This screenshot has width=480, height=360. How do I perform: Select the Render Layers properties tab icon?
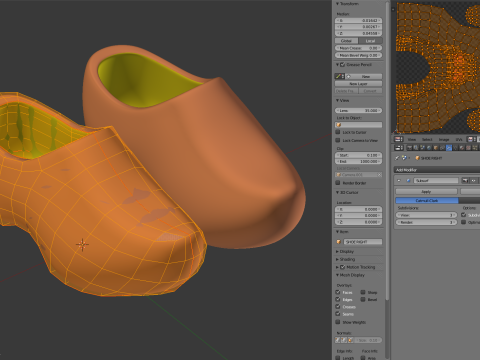coord(416,148)
